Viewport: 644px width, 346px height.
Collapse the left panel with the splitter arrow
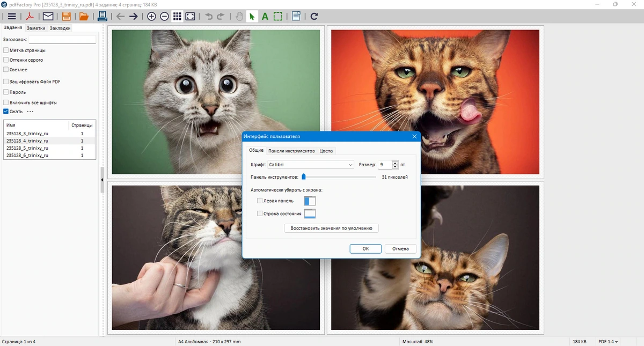coord(102,181)
